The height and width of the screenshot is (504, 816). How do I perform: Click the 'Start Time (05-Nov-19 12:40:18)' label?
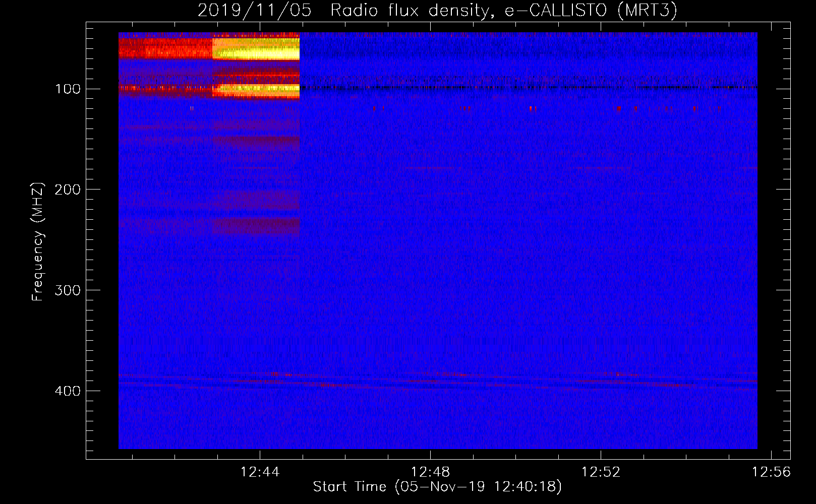(437, 487)
